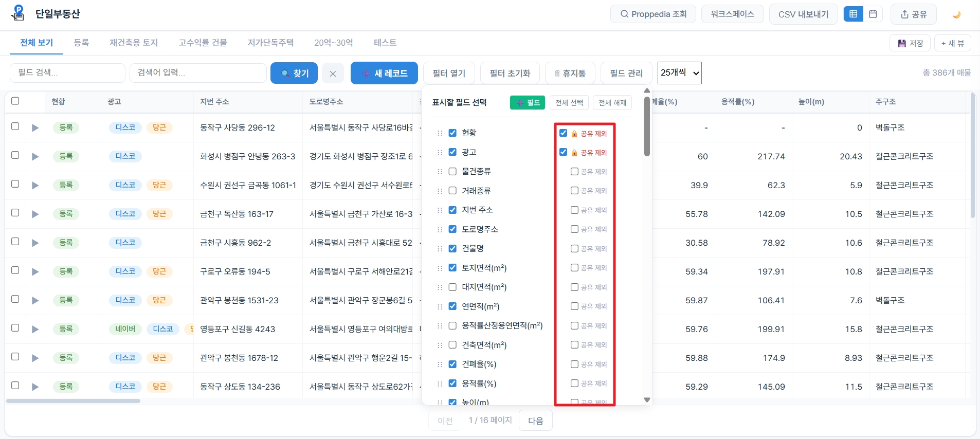Open the 등록 tab
The height and width of the screenshot is (439, 980).
[x=81, y=43]
